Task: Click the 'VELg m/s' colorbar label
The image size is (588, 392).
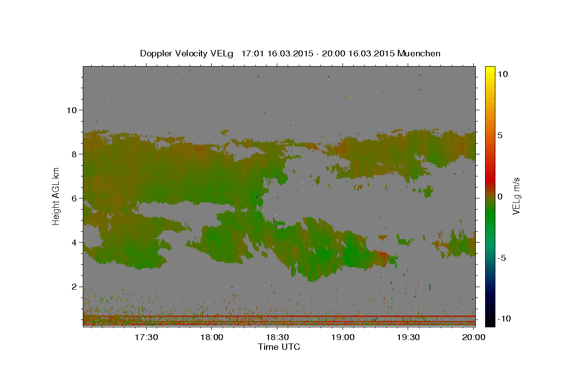Action: pos(516,196)
